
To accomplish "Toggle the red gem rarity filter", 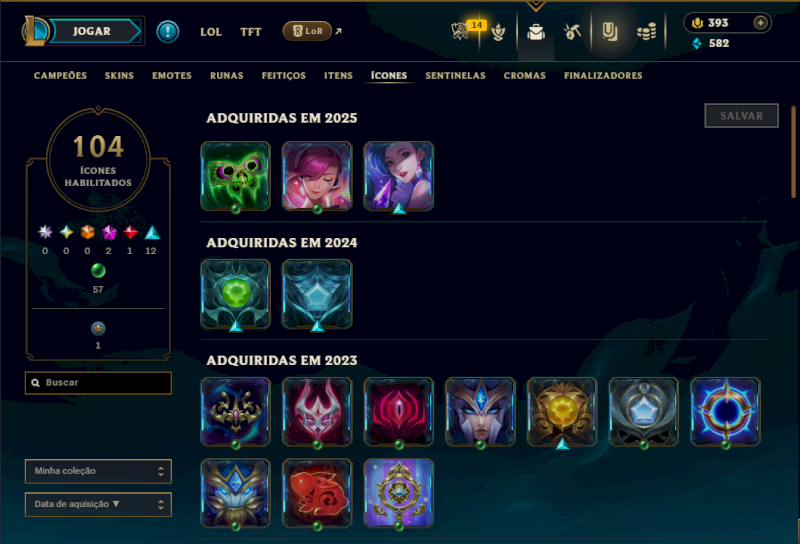I will [130, 232].
